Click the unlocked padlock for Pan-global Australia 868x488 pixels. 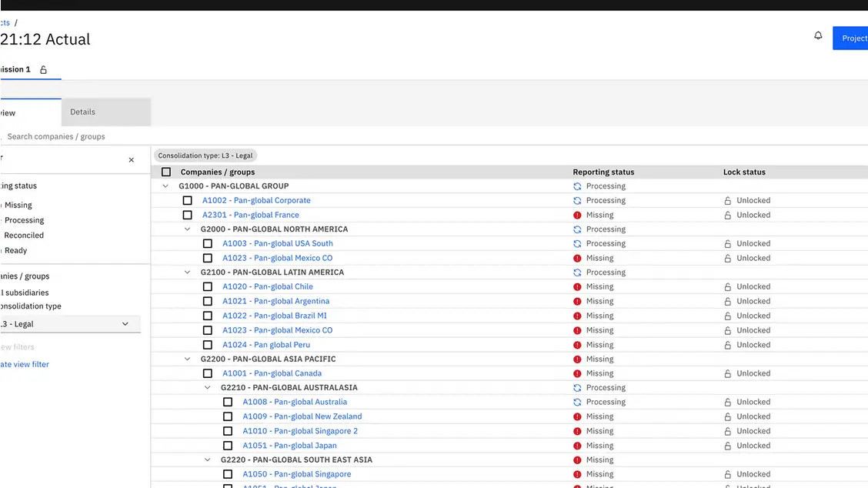tap(727, 403)
